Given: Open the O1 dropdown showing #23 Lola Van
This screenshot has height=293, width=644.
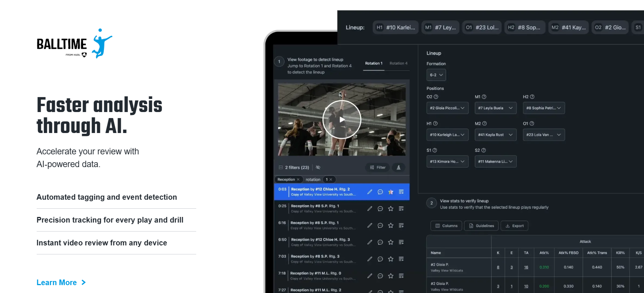Looking at the screenshot, I should pyautogui.click(x=544, y=135).
